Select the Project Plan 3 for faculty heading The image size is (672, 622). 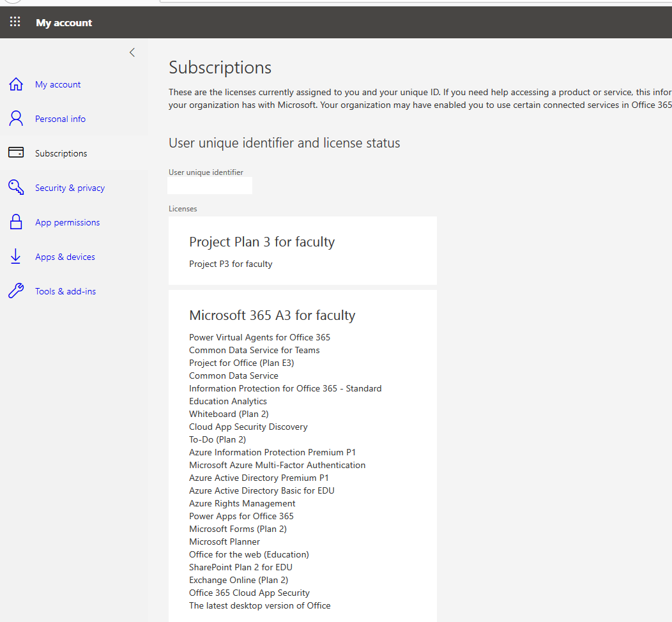coord(262,242)
